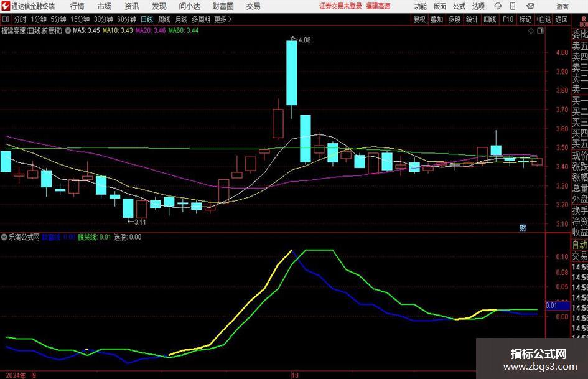Click the 2024年 date label on the time axis

[x=16, y=375]
